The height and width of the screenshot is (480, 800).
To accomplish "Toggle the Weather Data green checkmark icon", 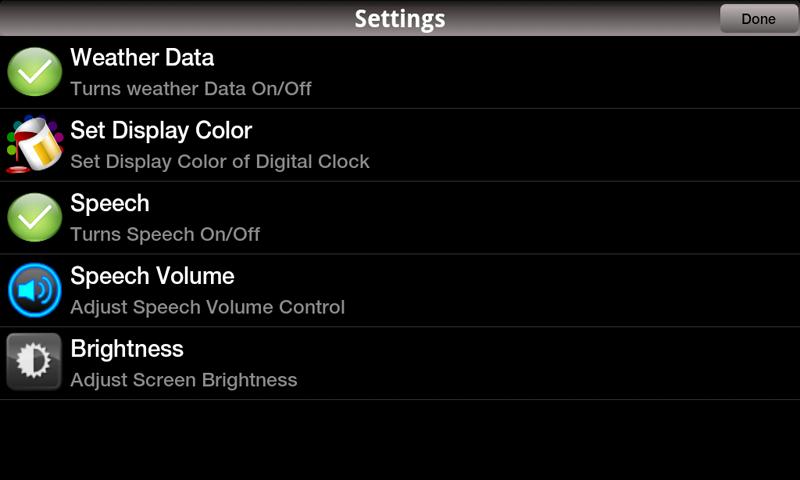I will (x=35, y=72).
